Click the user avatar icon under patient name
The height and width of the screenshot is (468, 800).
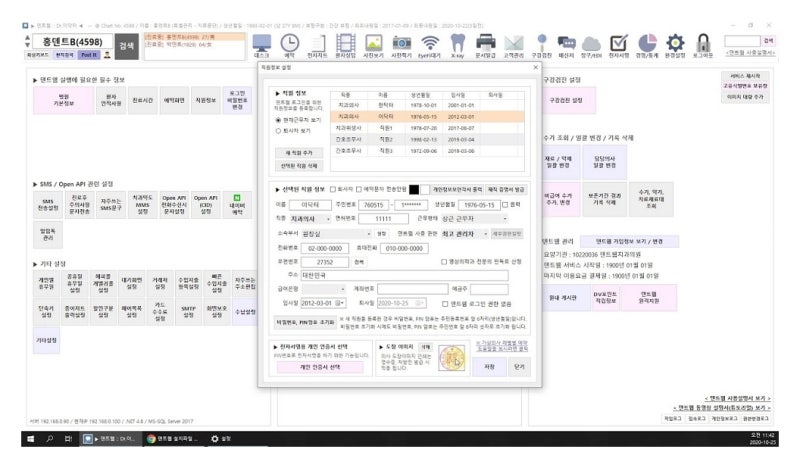pos(107,55)
